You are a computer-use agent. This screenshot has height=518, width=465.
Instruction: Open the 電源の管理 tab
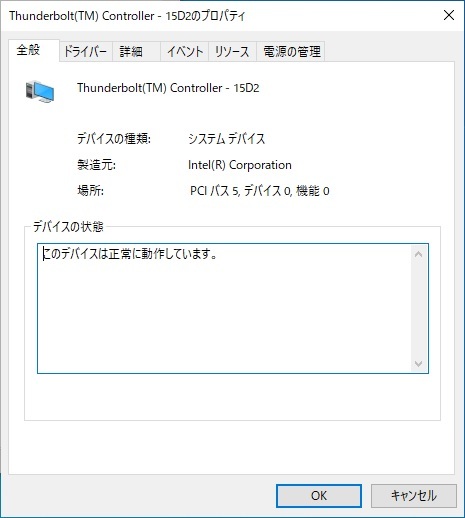(x=291, y=52)
